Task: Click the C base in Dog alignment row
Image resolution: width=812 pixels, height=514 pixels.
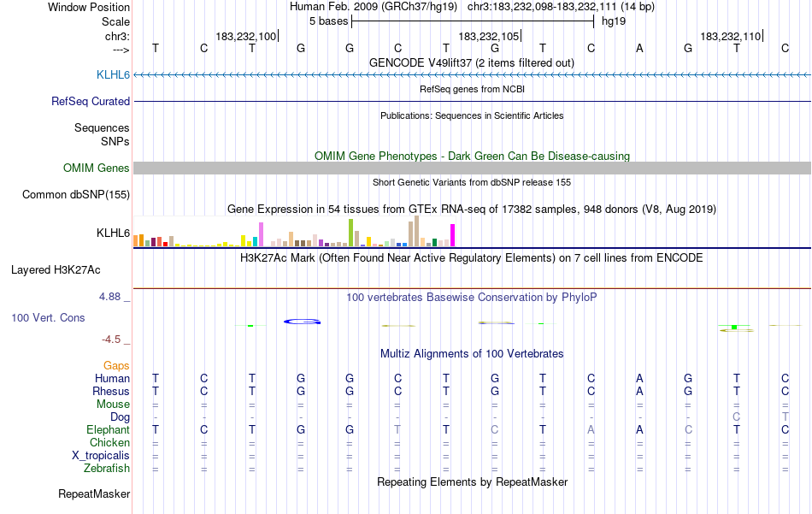Action: (x=737, y=417)
